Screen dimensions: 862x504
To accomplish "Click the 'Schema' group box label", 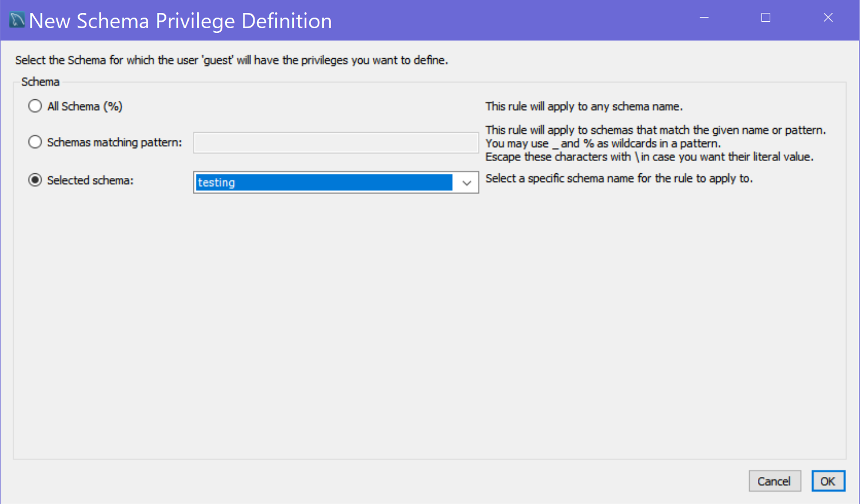I will click(x=41, y=82).
